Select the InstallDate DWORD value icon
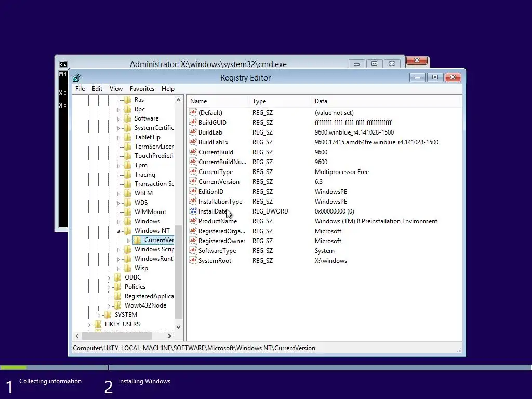This screenshot has width=532, height=399. click(x=193, y=211)
